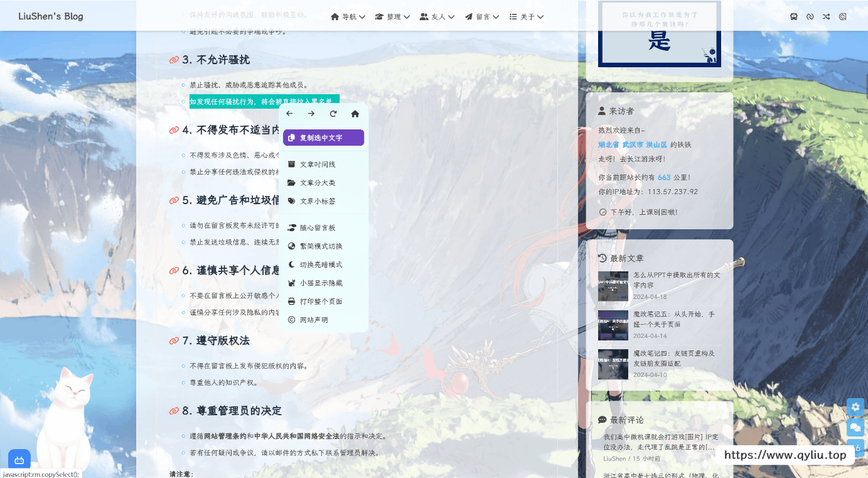Expand the 关于 navigation dropdown

point(527,17)
